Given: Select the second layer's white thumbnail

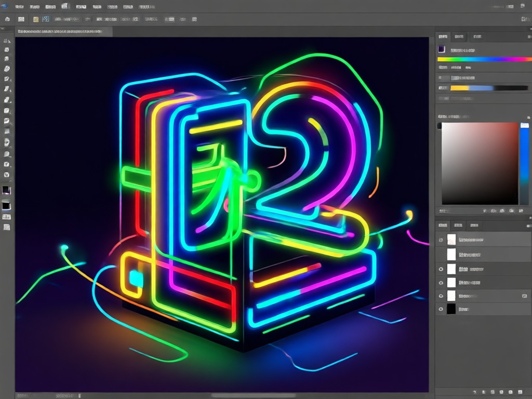Looking at the screenshot, I should [451, 254].
